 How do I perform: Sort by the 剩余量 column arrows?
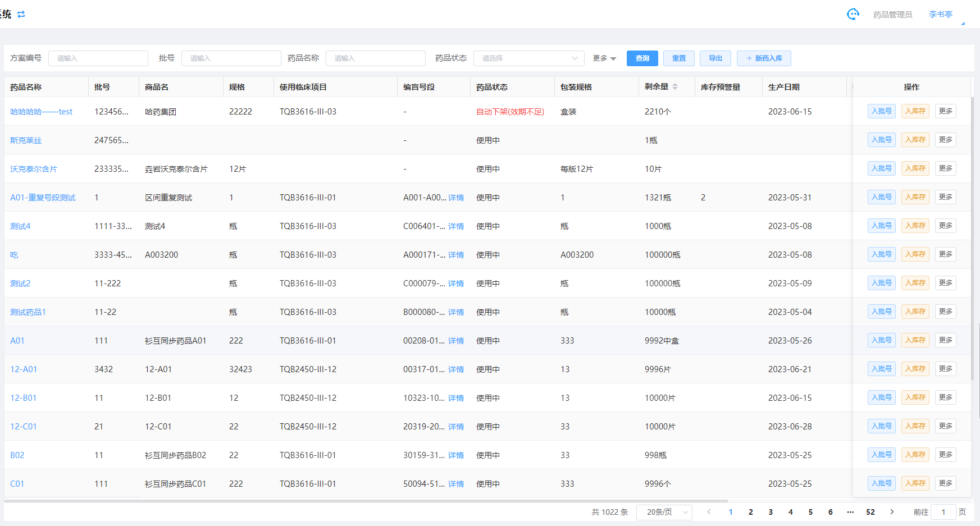(675, 86)
